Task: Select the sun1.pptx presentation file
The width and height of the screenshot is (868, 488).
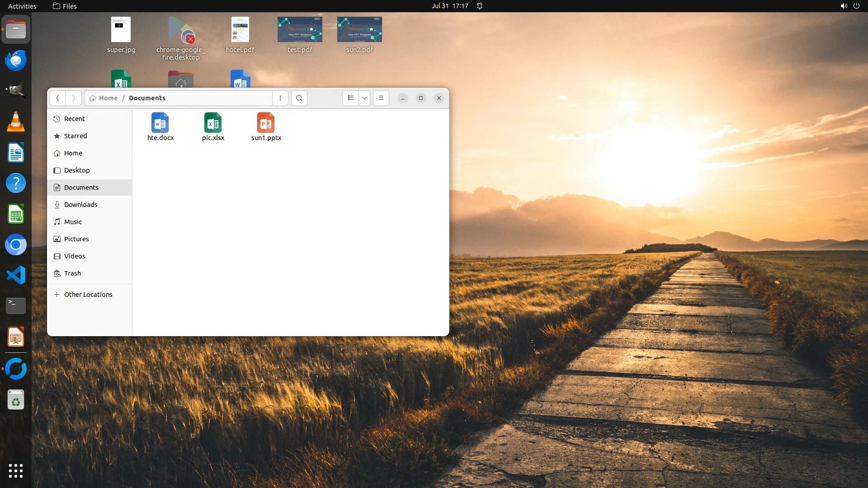Action: 266,127
